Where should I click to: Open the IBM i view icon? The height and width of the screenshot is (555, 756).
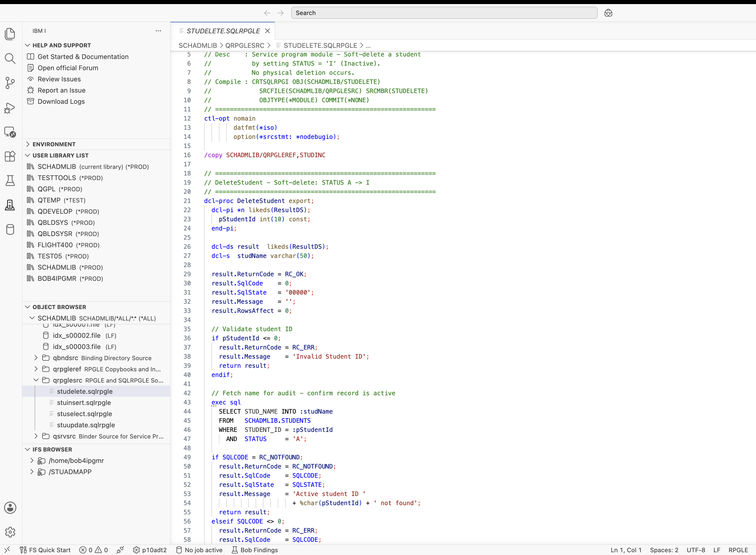(x=10, y=205)
